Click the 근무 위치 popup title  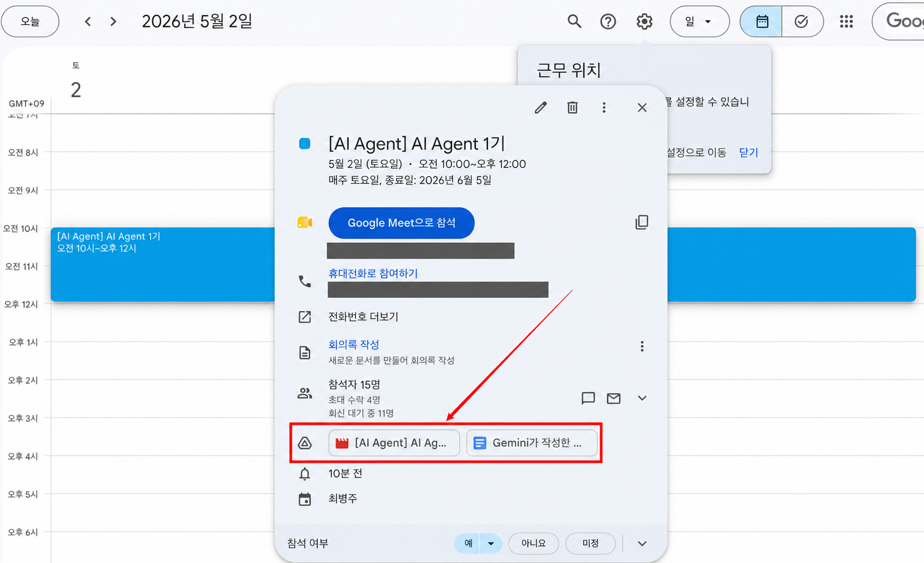click(x=568, y=70)
